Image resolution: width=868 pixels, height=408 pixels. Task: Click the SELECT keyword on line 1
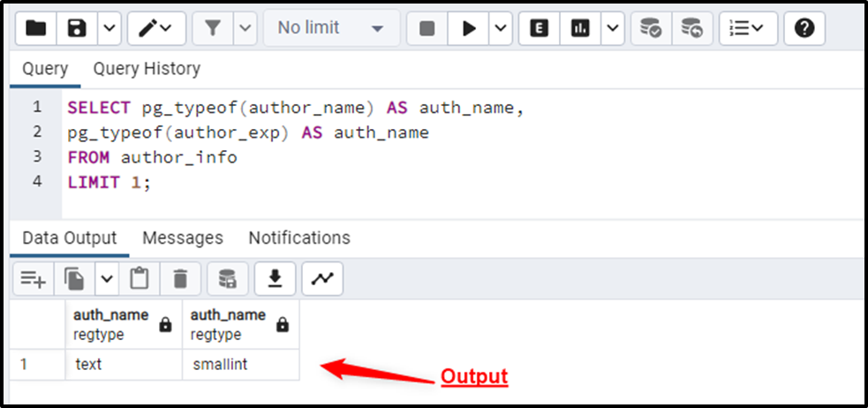(x=99, y=108)
